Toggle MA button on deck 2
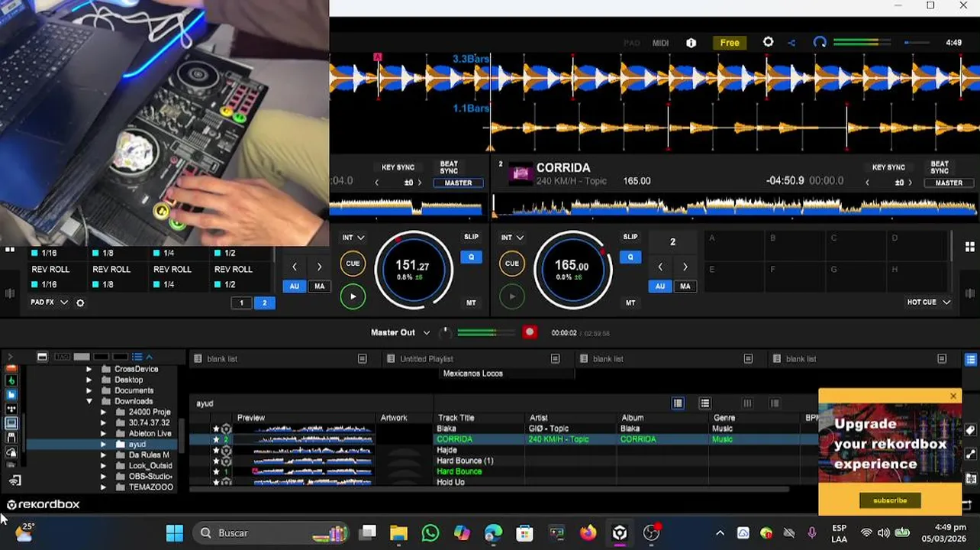The width and height of the screenshot is (980, 550). point(685,286)
